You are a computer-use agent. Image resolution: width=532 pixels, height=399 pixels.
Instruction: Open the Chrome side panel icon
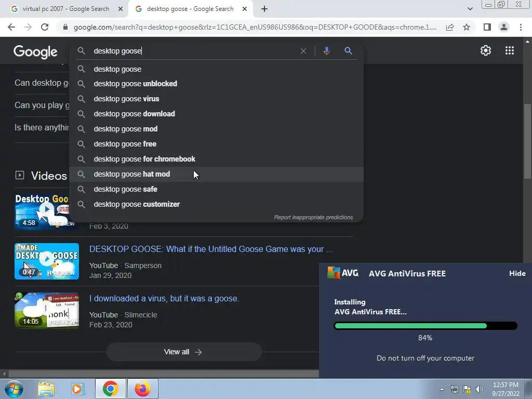click(x=487, y=27)
